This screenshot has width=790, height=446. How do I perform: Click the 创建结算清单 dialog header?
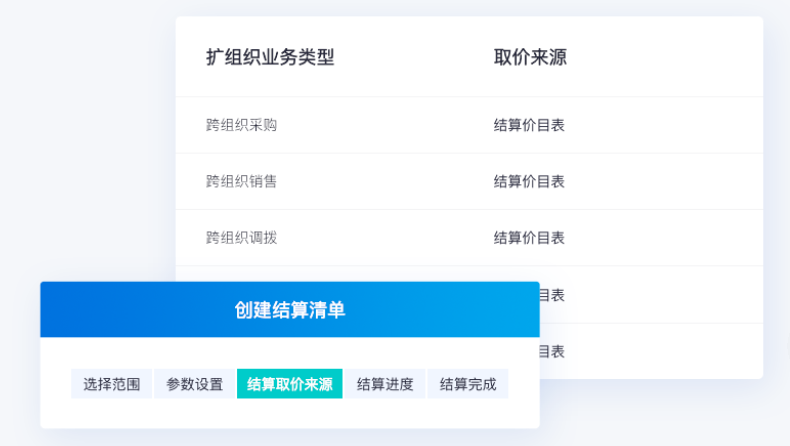coord(290,309)
